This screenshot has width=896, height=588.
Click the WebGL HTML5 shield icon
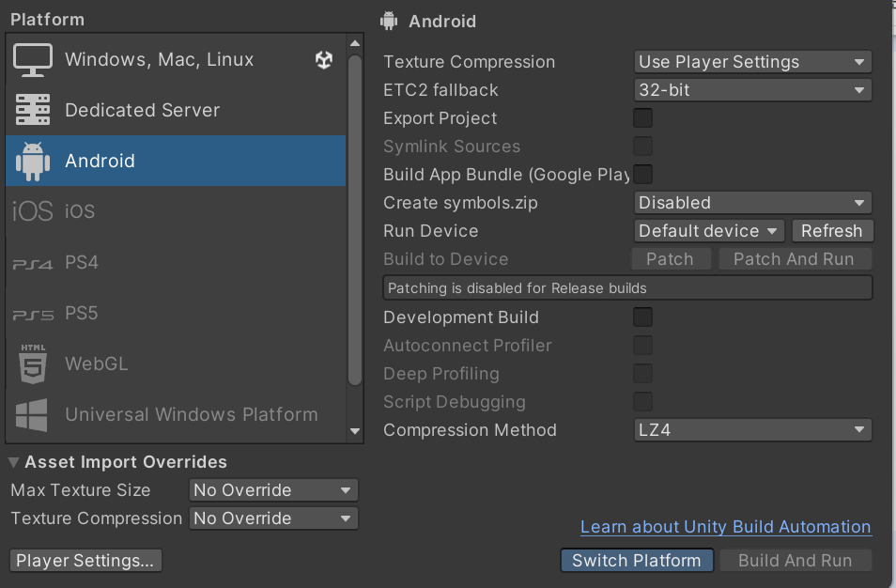pos(33,364)
